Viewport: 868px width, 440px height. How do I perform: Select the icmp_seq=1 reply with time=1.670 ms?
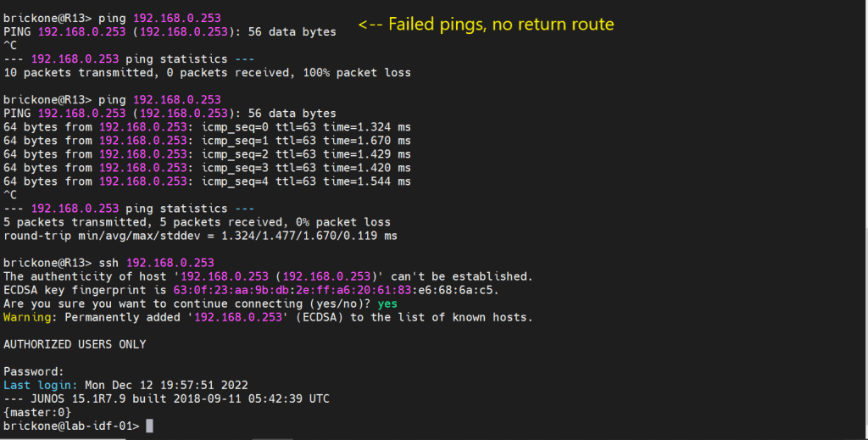(207, 141)
